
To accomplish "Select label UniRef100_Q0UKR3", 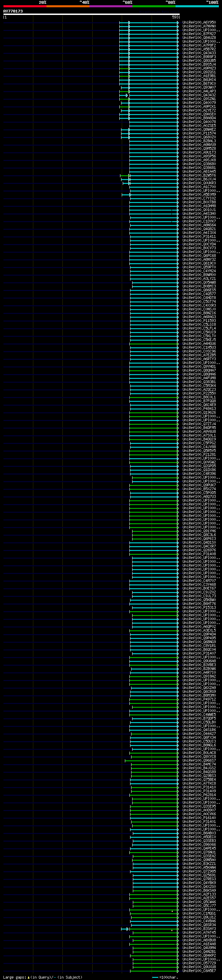I will click(x=199, y=183).
